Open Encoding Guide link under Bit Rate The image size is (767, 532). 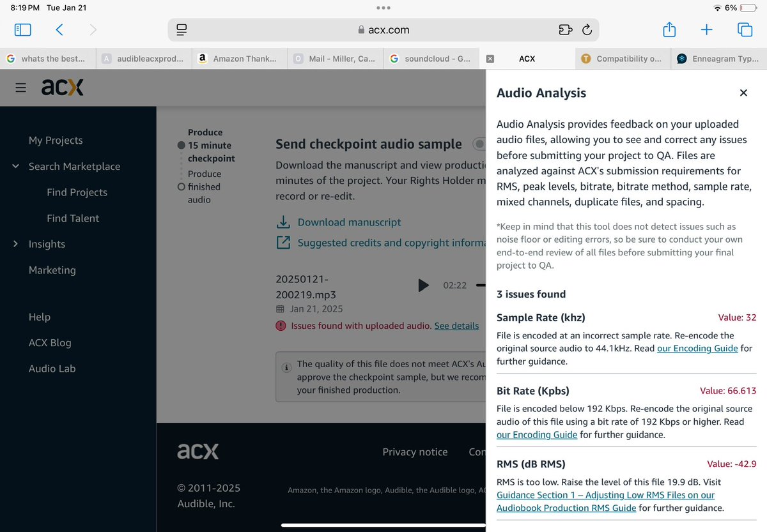tap(537, 434)
